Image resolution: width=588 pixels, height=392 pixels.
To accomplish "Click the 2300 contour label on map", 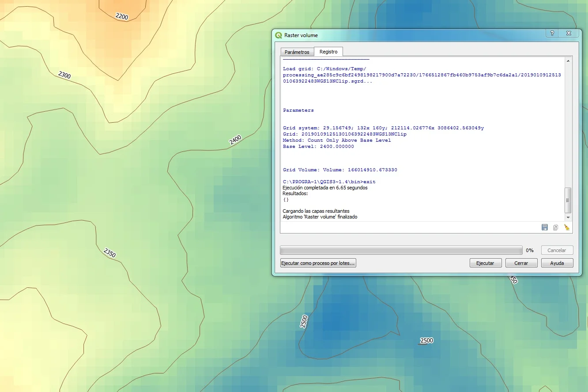I will pyautogui.click(x=64, y=75).
